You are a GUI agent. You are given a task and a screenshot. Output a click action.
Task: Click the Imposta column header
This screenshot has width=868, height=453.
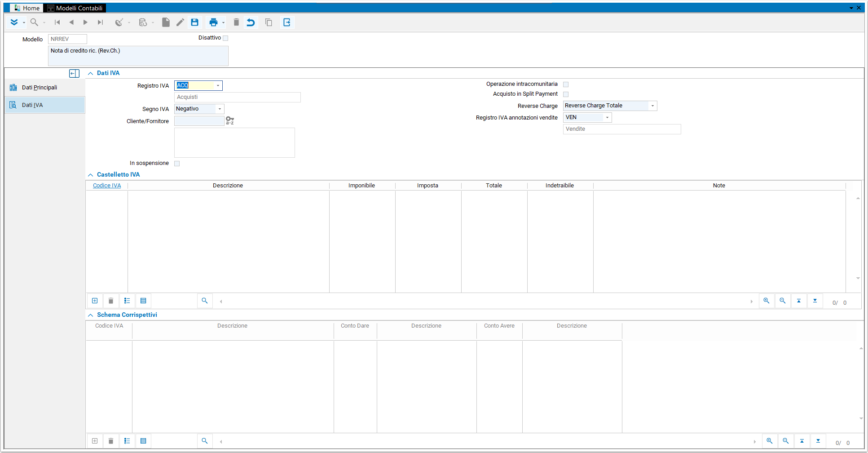coord(428,186)
